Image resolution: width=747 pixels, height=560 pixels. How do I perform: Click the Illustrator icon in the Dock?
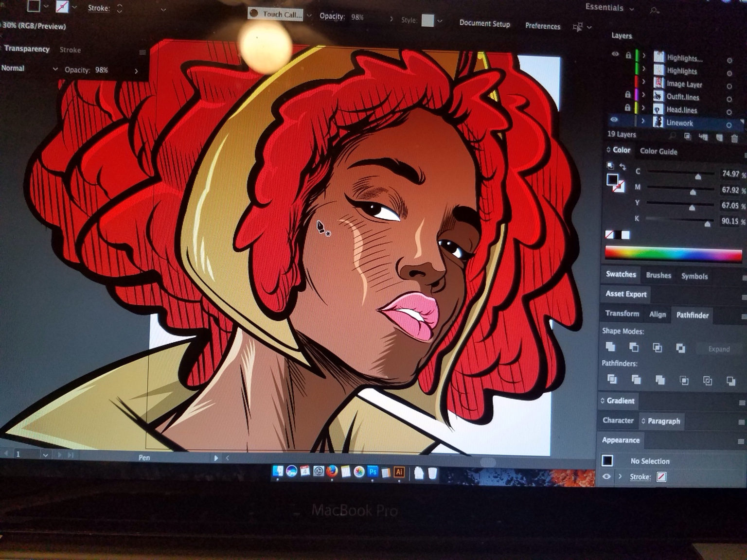(x=399, y=472)
